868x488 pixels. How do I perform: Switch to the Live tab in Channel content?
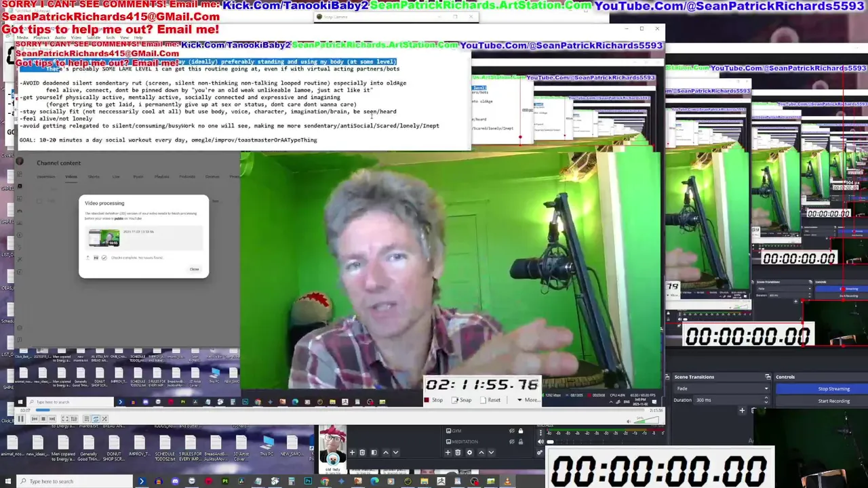[116, 176]
